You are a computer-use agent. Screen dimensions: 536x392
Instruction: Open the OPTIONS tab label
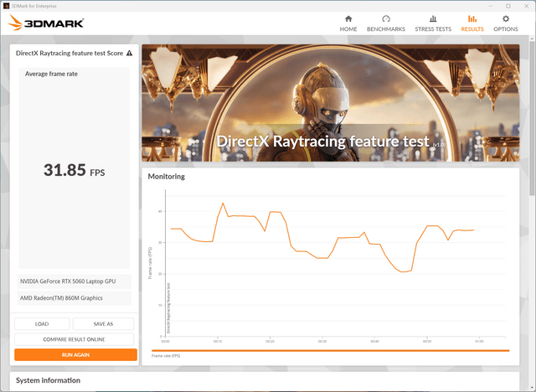506,29
